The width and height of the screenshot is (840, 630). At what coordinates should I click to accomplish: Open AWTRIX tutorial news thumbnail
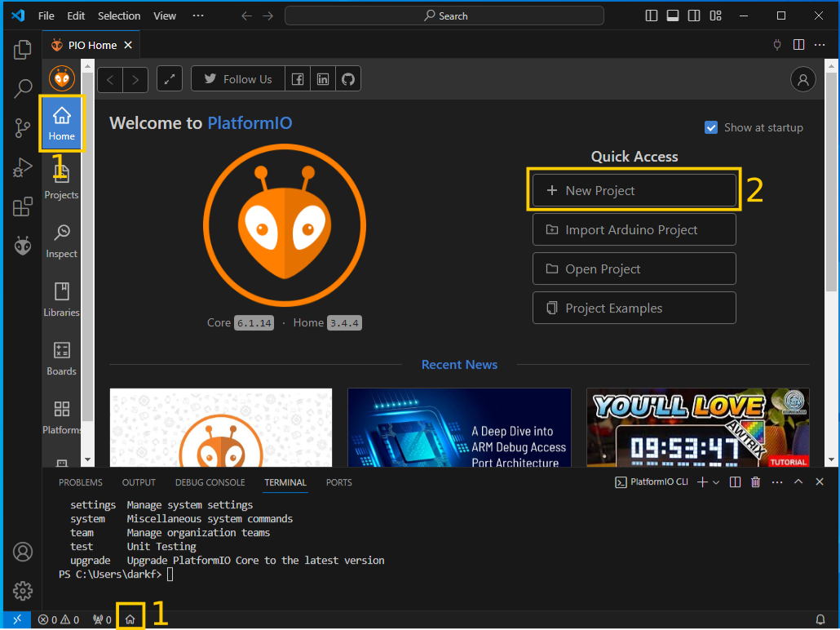pyautogui.click(x=697, y=428)
